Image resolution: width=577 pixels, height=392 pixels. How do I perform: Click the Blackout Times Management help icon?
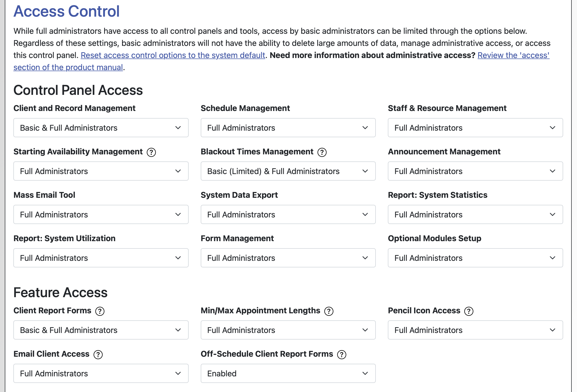coord(322,152)
